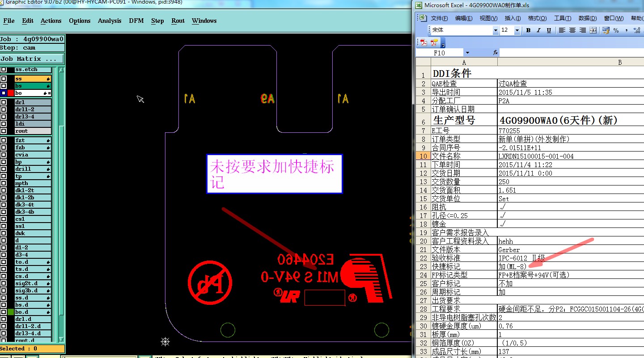Open font size dropdown in Excel

pos(517,30)
